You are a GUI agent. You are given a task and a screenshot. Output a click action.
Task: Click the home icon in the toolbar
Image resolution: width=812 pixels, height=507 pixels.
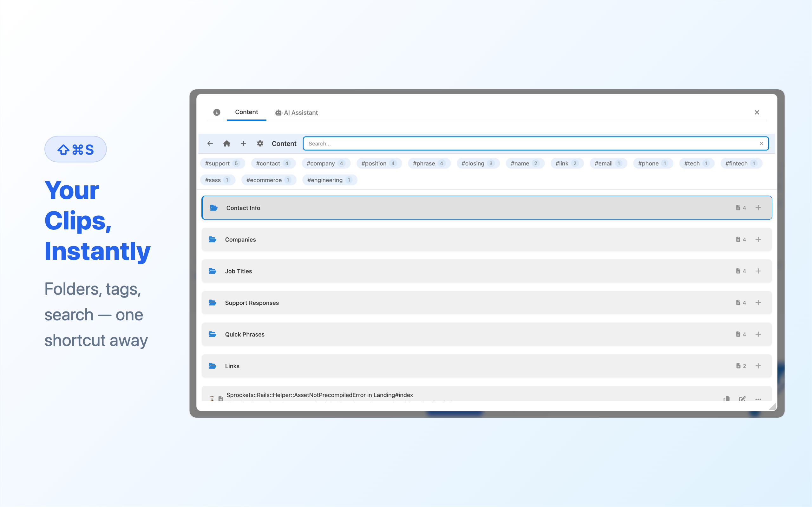tap(227, 144)
